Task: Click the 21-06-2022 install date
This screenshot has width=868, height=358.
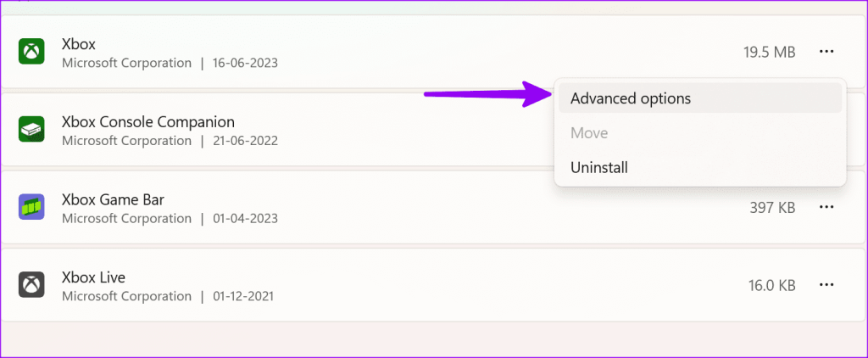Action: pyautogui.click(x=245, y=141)
